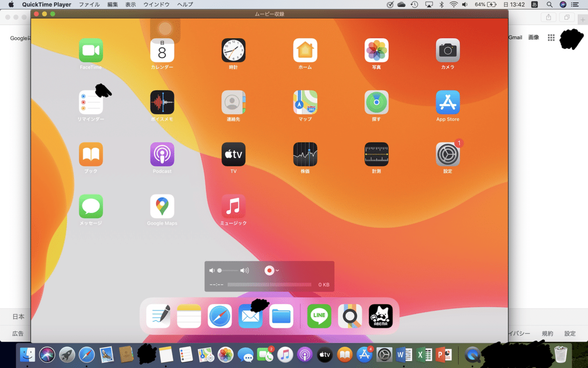
Task: Open App Store on the iPad screen
Action: (x=448, y=102)
